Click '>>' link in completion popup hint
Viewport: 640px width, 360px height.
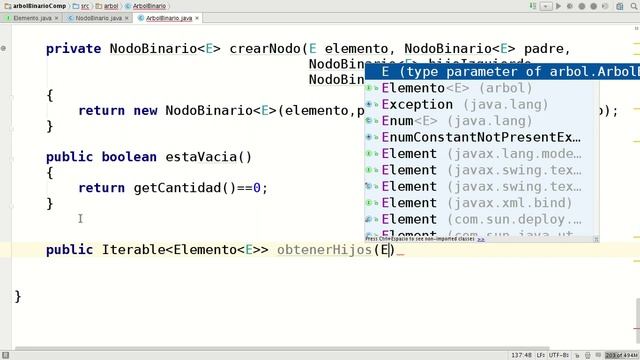coord(481,239)
